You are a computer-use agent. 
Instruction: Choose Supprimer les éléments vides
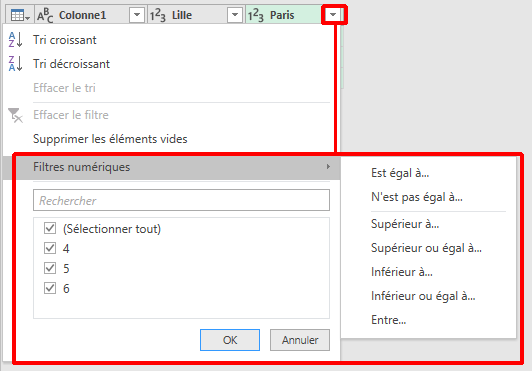pos(110,139)
